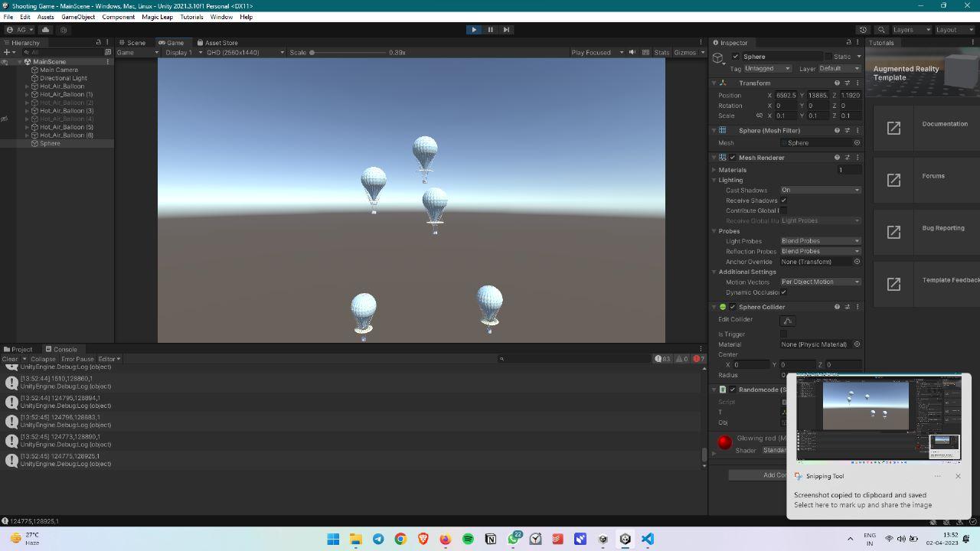Open the Tag dropdown showing Untagged
This screenshot has height=551, width=980.
768,69
